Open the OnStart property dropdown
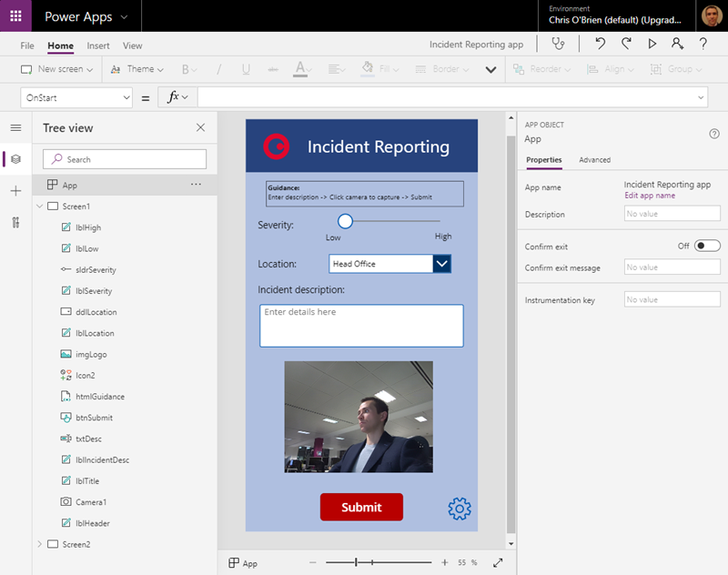The image size is (728, 575). point(76,97)
